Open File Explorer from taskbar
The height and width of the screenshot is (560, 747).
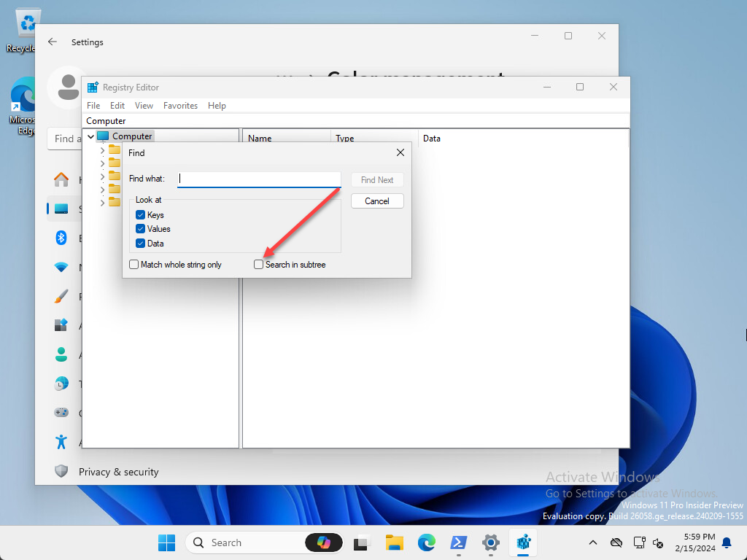(395, 542)
